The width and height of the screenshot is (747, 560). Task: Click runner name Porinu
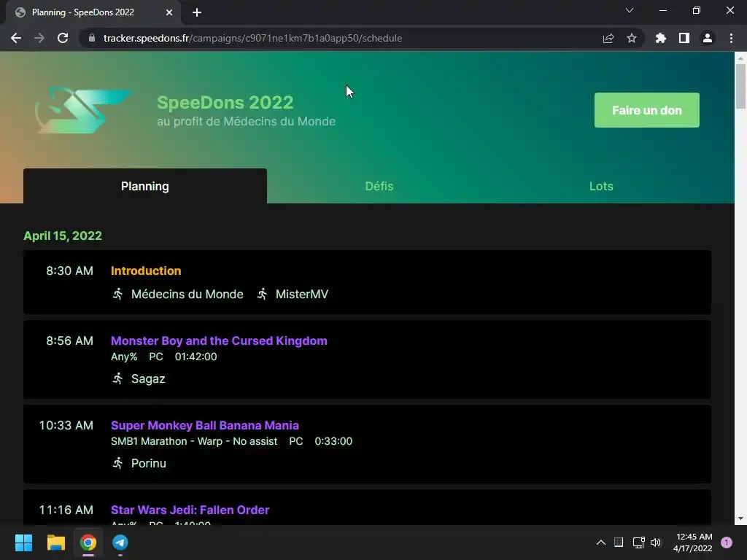149,463
